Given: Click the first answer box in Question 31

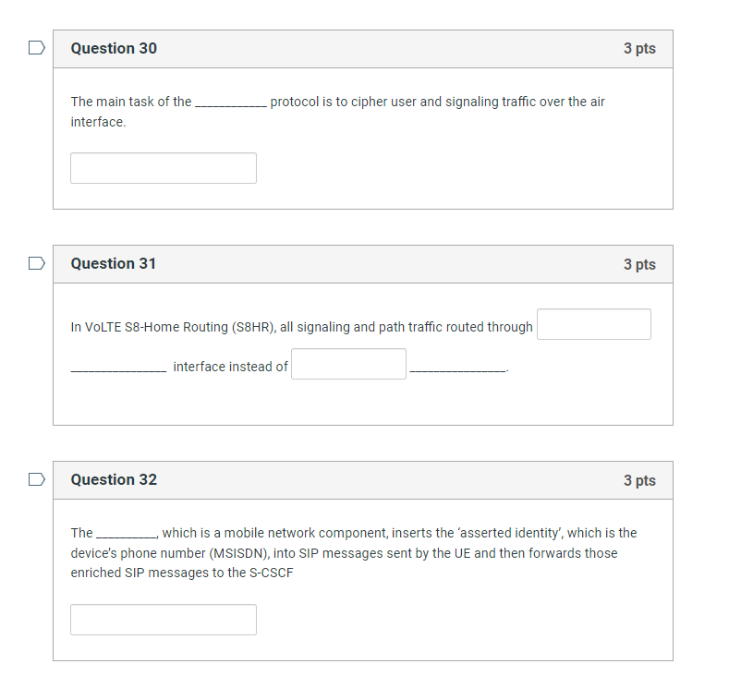Looking at the screenshot, I should pos(593,324).
